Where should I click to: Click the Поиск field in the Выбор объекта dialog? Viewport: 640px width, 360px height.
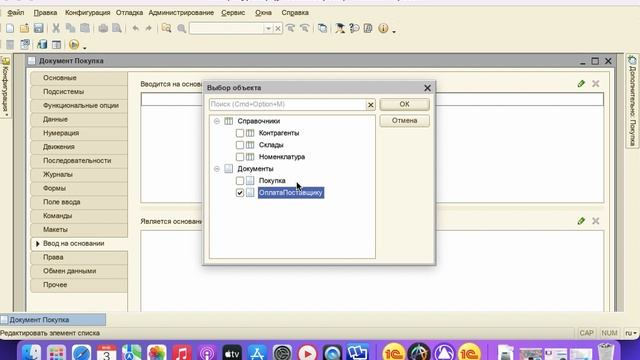(x=287, y=104)
